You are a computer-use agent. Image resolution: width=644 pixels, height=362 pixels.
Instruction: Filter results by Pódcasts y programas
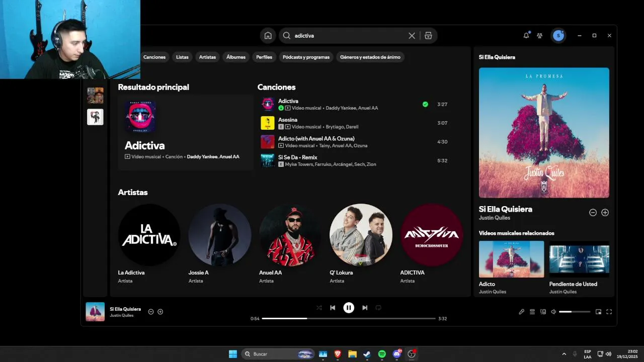306,57
